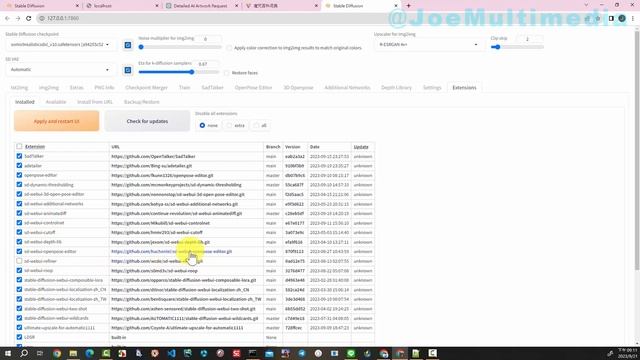
Task: Switch to the Detailed AI Artwork Request browser tab
Action: point(199,6)
